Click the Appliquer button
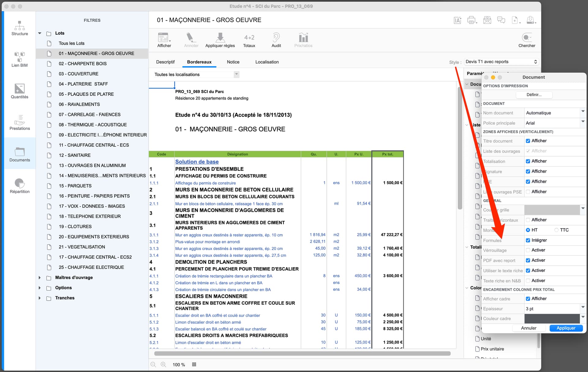 click(566, 328)
